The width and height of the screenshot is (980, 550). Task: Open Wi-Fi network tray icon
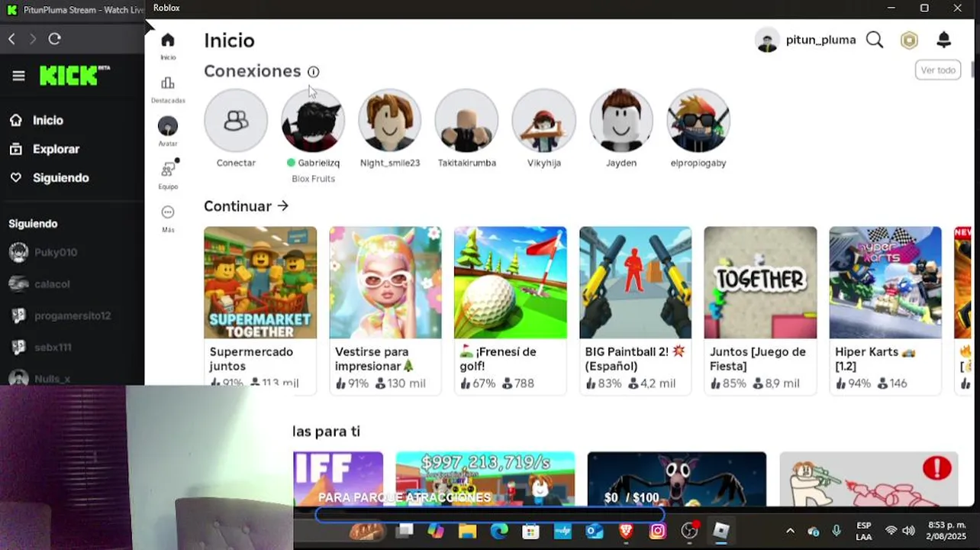click(x=891, y=531)
